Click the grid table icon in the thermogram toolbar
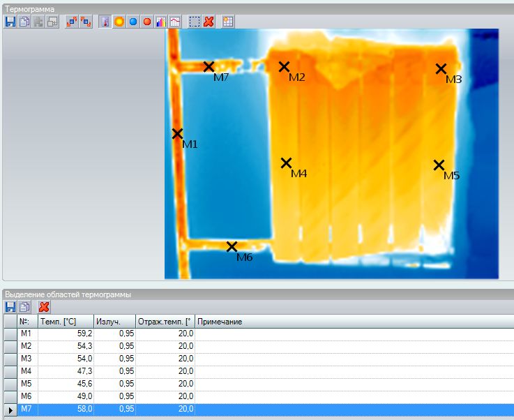This screenshot has width=514, height=420. click(x=228, y=22)
